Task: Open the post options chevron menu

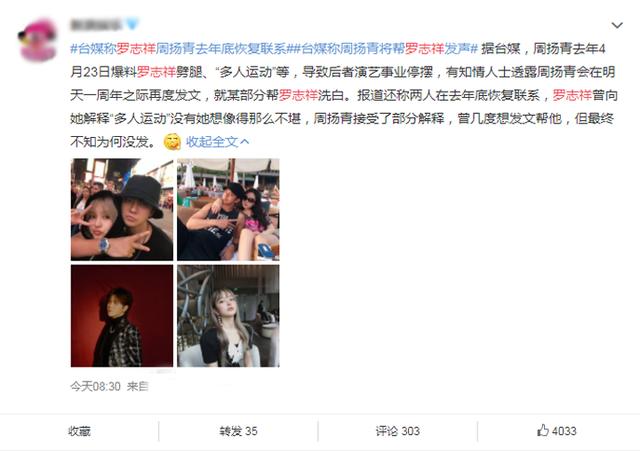Action: pyautogui.click(x=617, y=25)
